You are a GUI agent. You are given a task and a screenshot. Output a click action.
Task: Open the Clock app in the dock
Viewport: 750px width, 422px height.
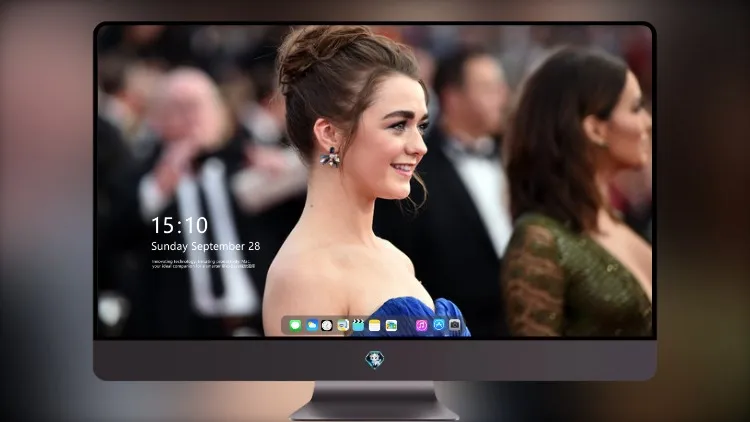[327, 325]
